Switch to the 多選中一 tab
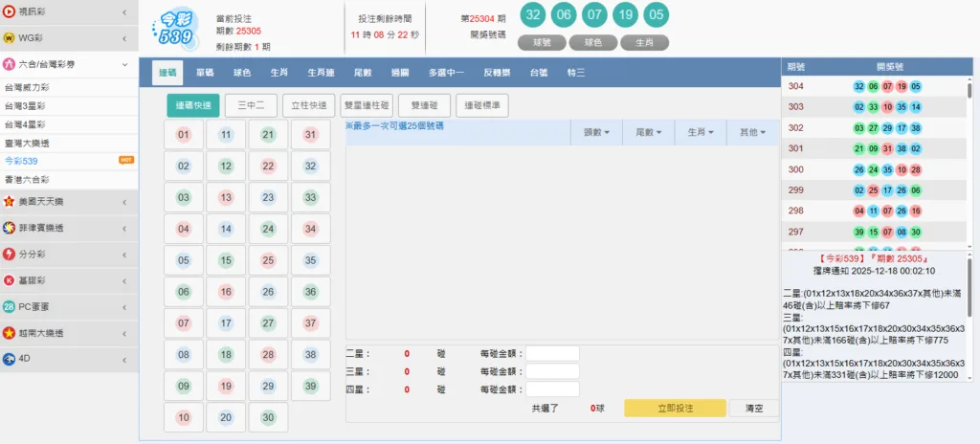 446,73
